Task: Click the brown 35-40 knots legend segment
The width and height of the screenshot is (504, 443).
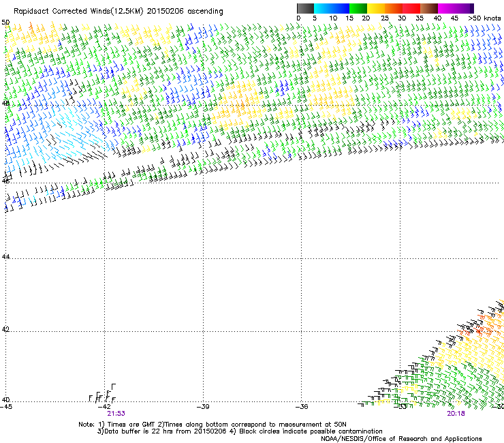Action: 429,8
